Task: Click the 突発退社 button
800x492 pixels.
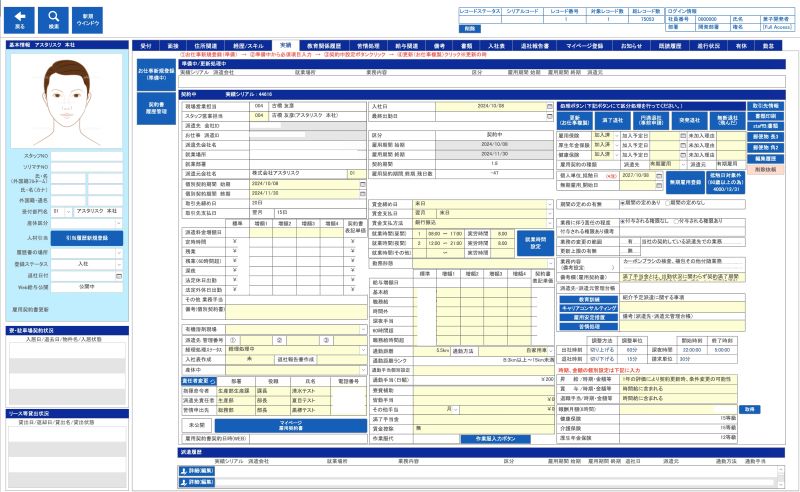Action: click(x=689, y=120)
